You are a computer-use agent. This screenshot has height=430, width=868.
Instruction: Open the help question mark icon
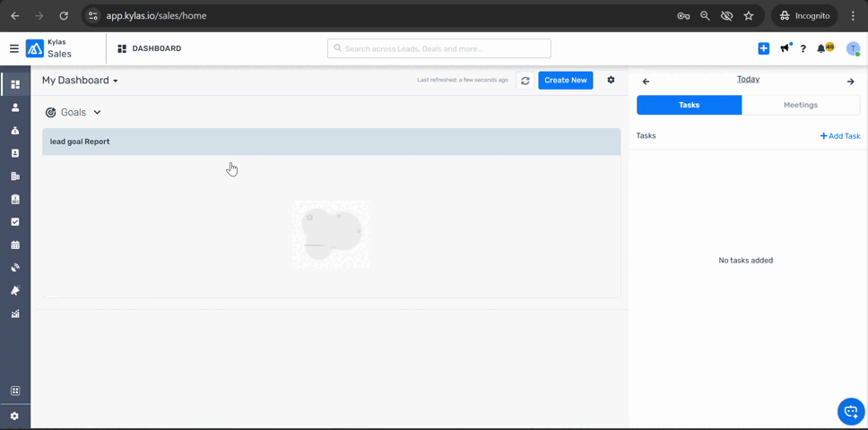803,48
